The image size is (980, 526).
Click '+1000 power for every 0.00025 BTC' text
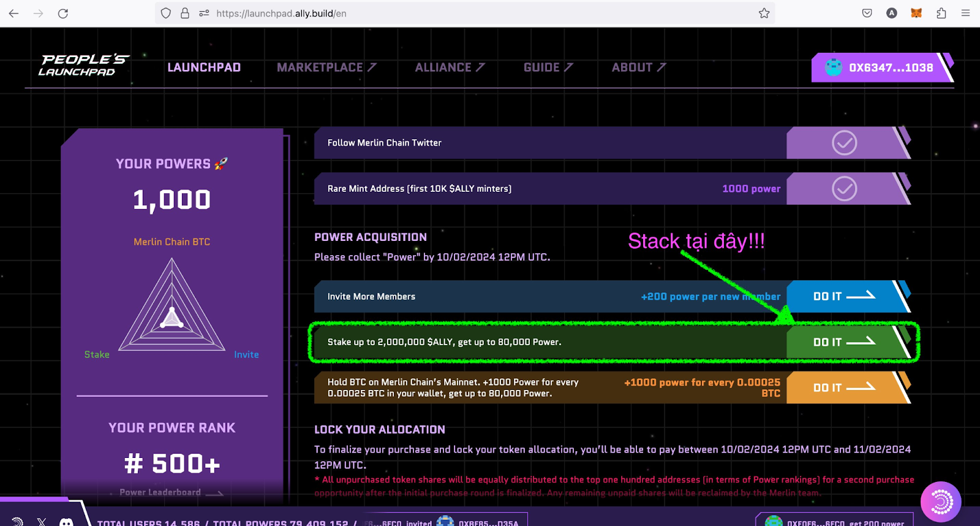(702, 387)
